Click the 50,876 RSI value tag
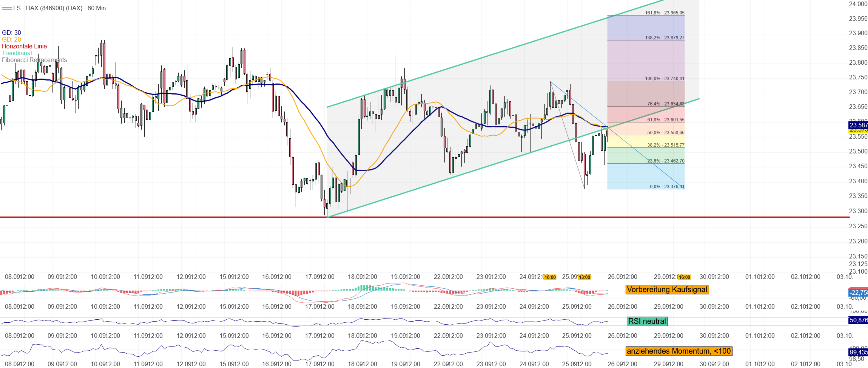Viewport: 868px width, 368px height. tap(858, 320)
